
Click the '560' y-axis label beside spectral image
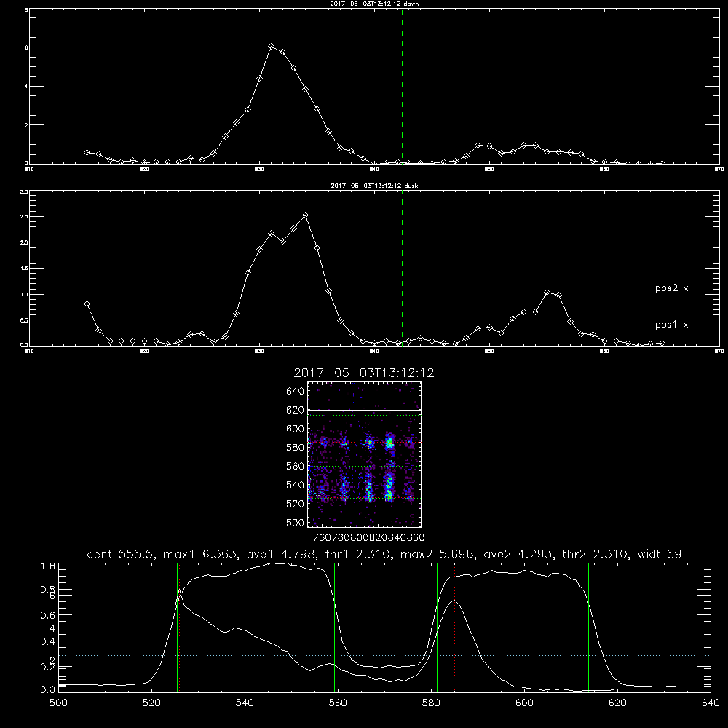click(x=295, y=466)
